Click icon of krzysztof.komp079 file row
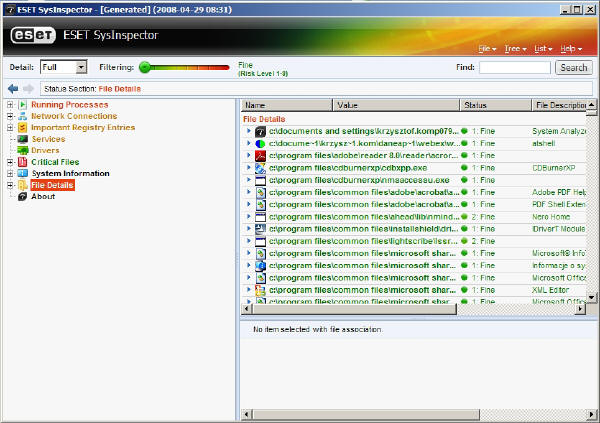This screenshot has height=423, width=600. pos(260,132)
